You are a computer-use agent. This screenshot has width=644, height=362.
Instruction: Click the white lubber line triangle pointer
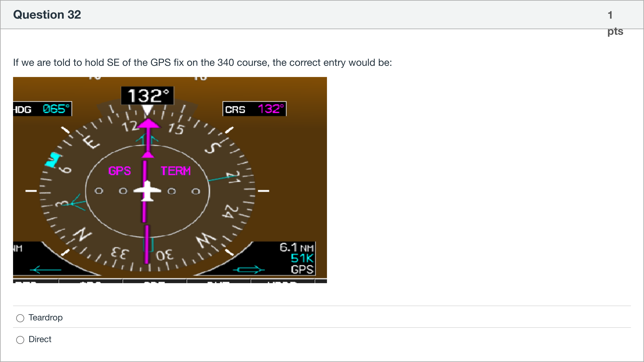click(147, 110)
